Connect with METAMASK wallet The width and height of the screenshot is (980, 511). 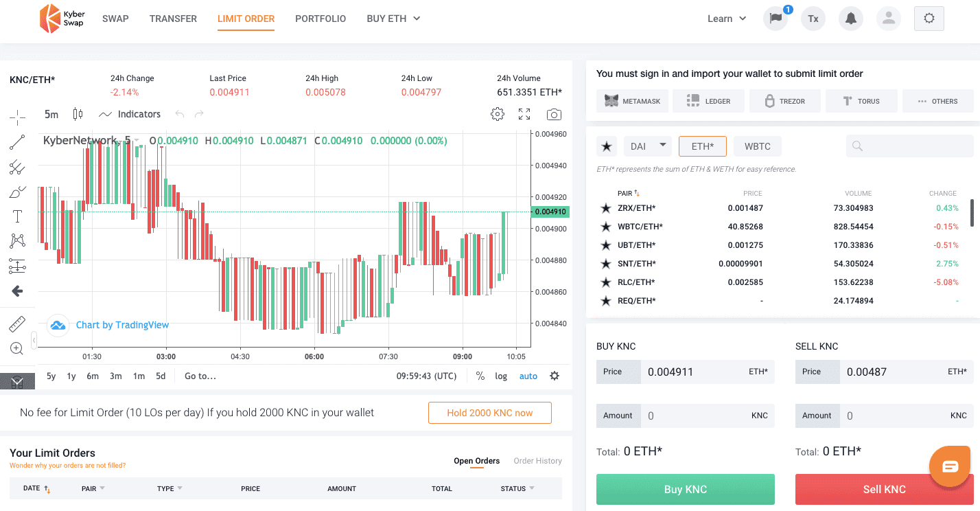[632, 101]
